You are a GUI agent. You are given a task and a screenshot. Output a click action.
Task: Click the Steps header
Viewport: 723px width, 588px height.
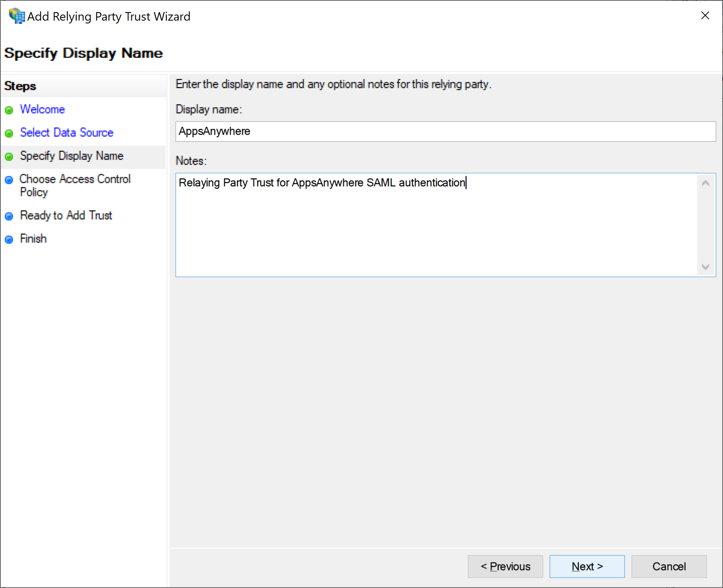tap(20, 86)
